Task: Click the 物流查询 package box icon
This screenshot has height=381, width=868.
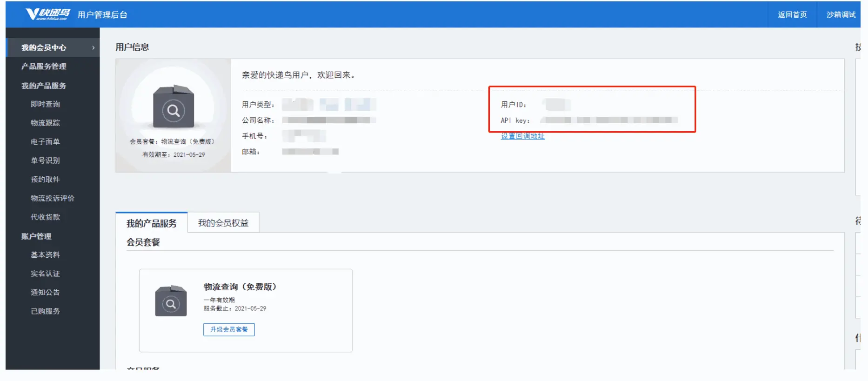Action: [171, 301]
